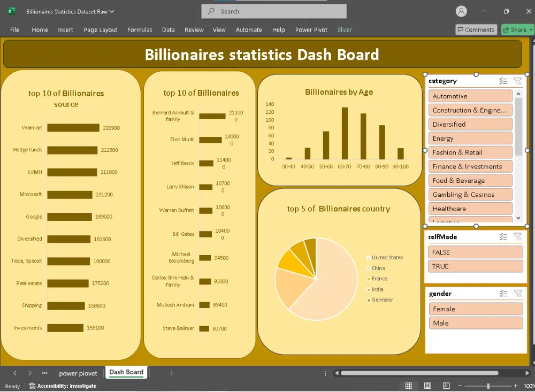Filter category by Energy
This screenshot has width=535, height=392.
(470, 138)
